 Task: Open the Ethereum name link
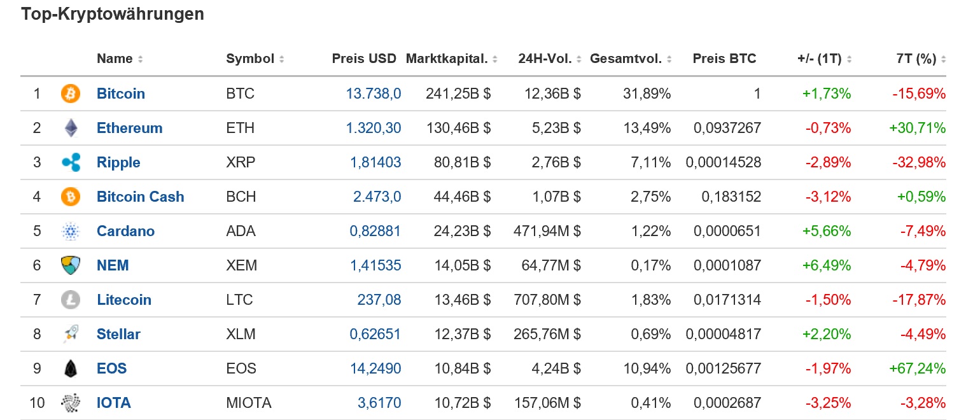pos(129,129)
